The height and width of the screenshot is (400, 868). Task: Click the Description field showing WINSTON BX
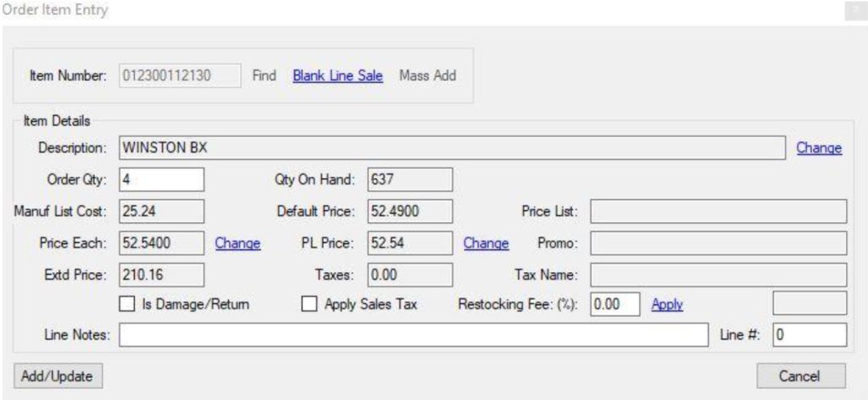click(x=453, y=147)
